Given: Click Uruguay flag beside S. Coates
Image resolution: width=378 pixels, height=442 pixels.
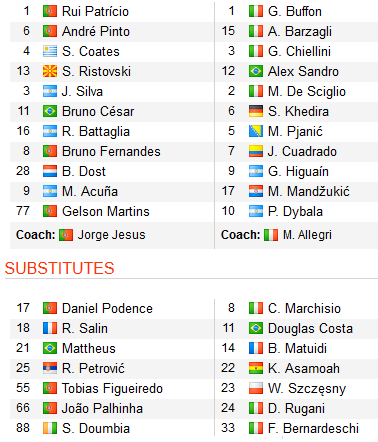Looking at the screenshot, I should (50, 51).
